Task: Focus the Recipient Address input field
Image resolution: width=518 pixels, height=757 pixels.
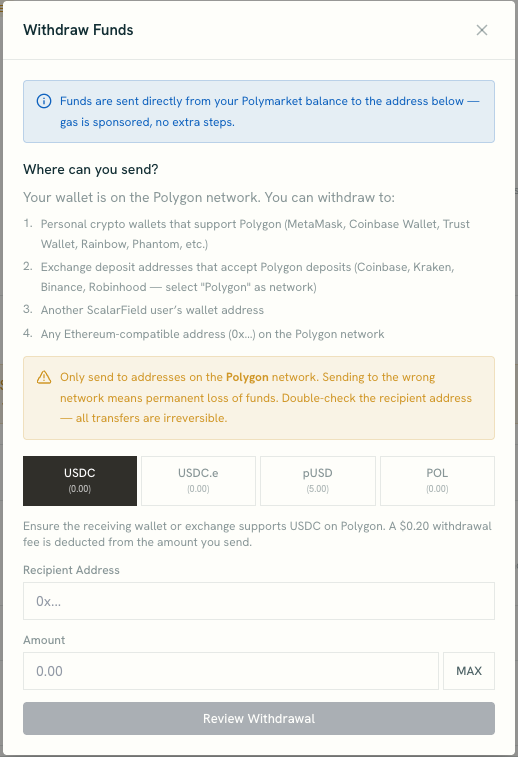Action: pyautogui.click(x=259, y=601)
